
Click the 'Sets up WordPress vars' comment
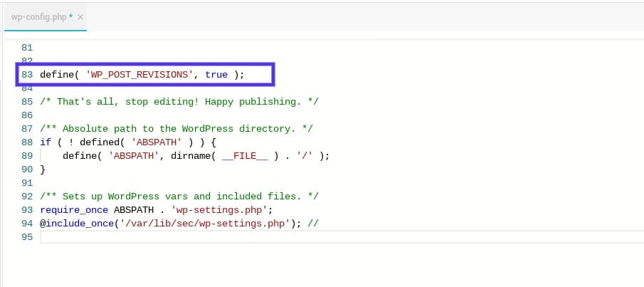tap(179, 196)
